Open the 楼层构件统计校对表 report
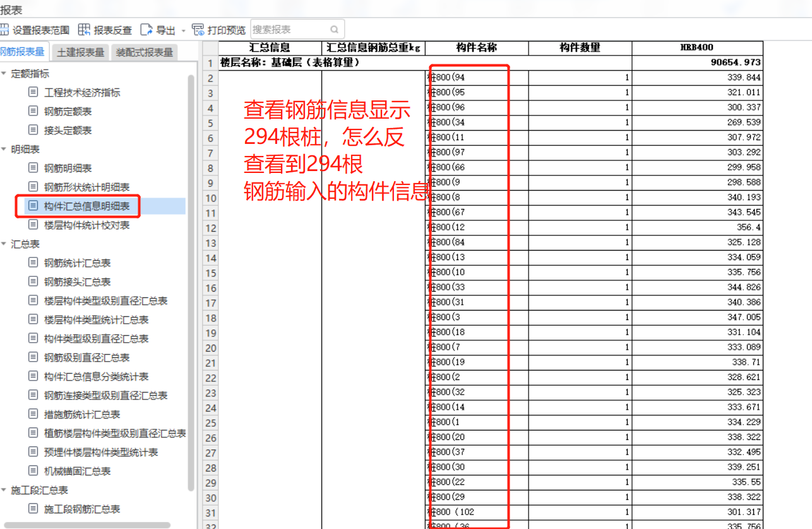 (x=87, y=225)
